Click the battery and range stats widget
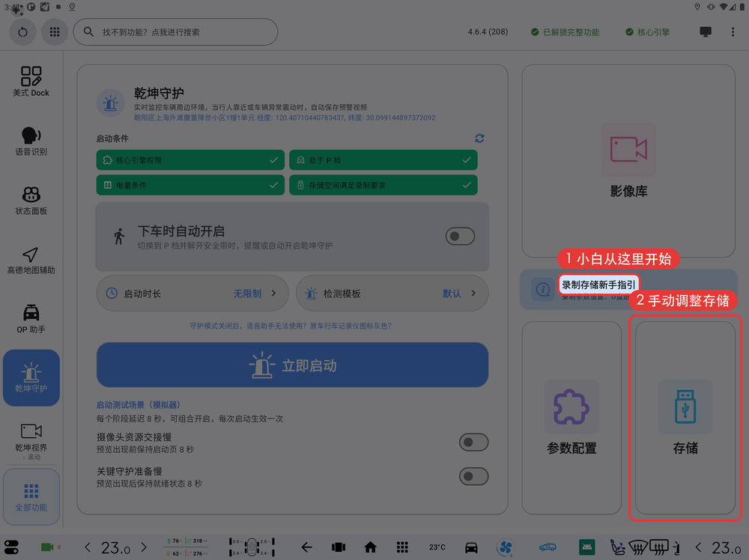This screenshot has width=749, height=560. click(187, 547)
